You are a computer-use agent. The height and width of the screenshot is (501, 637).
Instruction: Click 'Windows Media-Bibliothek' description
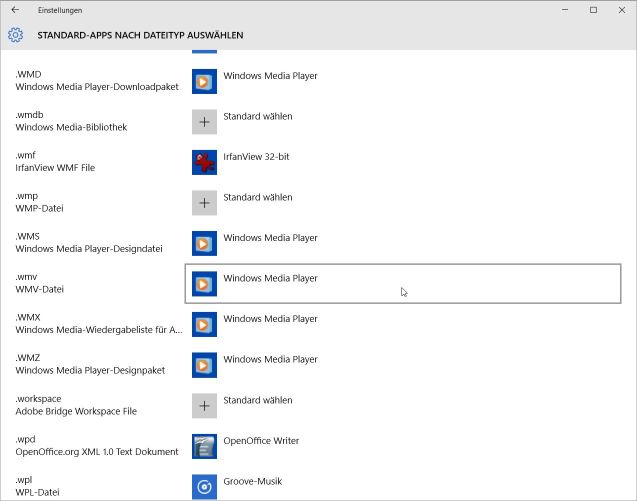(x=71, y=127)
